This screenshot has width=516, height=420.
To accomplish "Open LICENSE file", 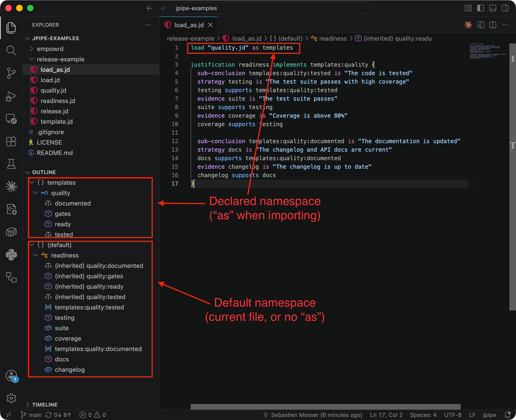I will (49, 142).
